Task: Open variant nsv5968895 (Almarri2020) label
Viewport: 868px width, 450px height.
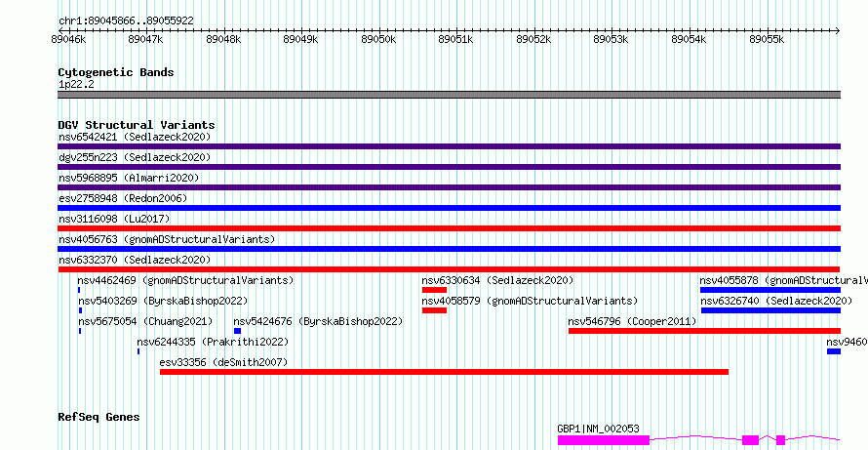Action: 129,178
